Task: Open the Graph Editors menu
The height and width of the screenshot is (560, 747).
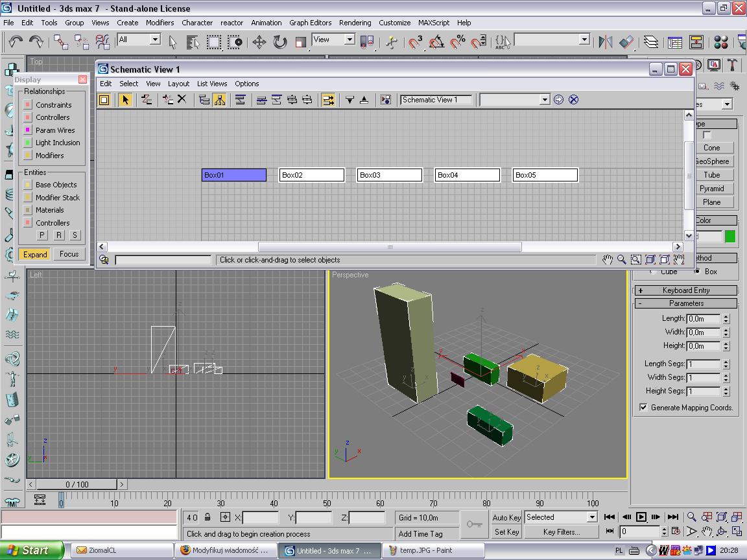Action: pos(310,23)
